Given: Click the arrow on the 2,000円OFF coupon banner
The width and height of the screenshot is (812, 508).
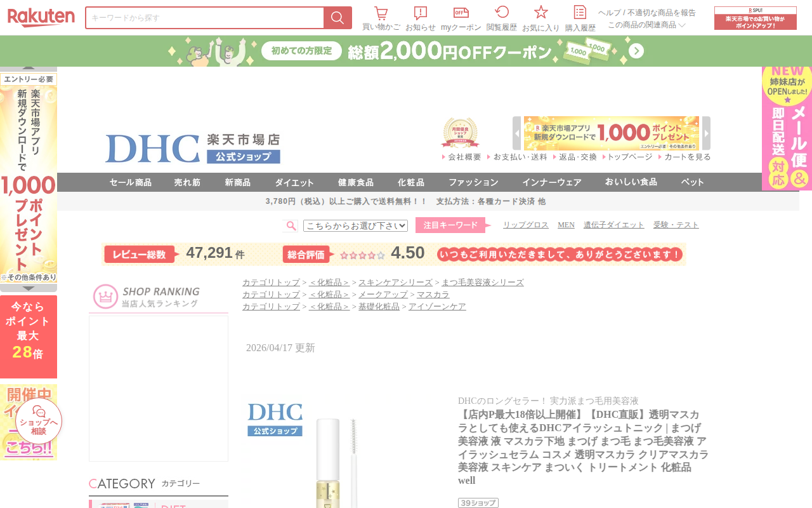Looking at the screenshot, I should tap(636, 51).
